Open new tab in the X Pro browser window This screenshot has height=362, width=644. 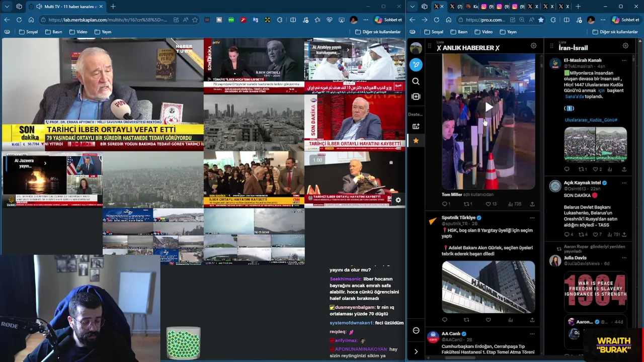(x=578, y=7)
